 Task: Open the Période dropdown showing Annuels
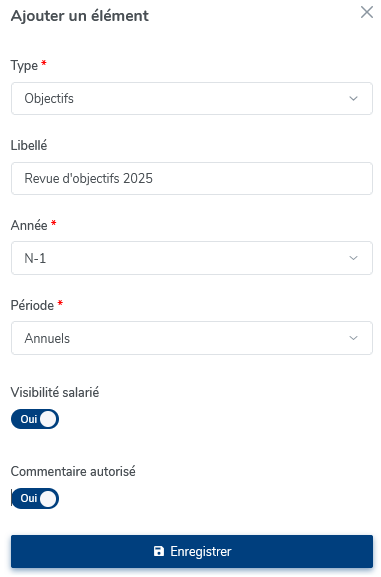192,338
